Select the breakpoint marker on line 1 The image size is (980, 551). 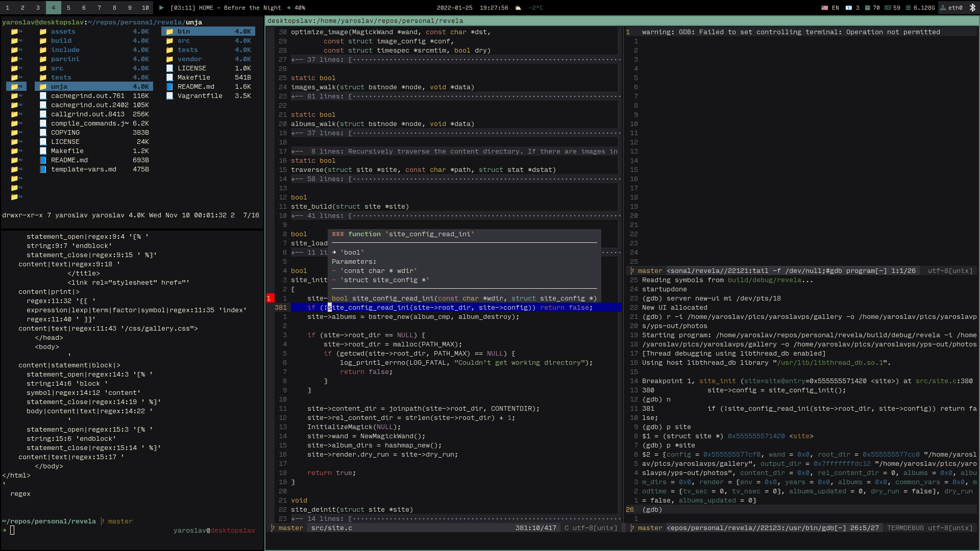[x=269, y=298]
